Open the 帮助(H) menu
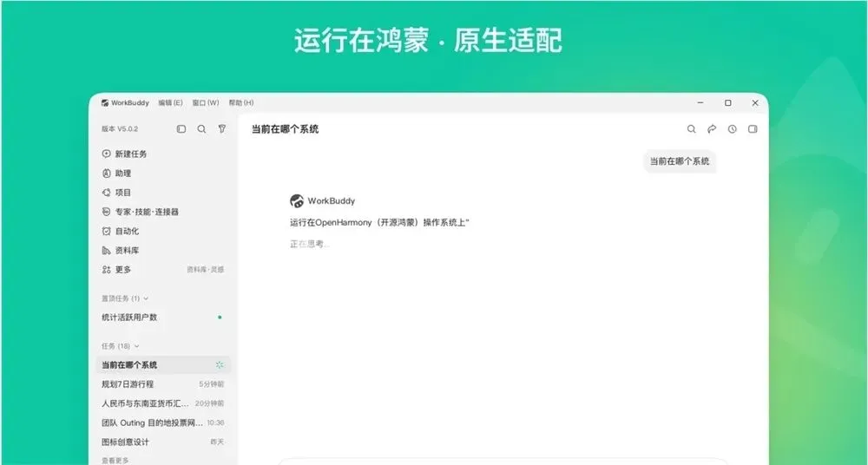Viewport: 868px width, 465px height. point(241,103)
